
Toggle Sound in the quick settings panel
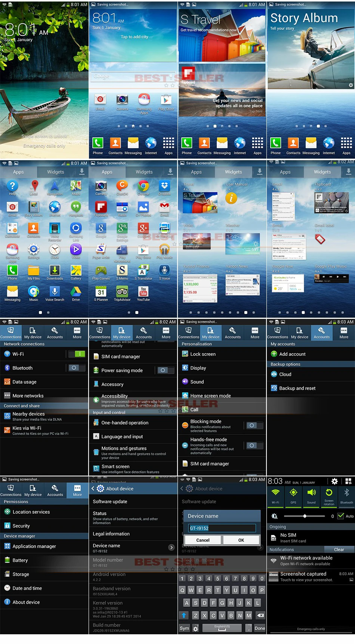point(311,496)
